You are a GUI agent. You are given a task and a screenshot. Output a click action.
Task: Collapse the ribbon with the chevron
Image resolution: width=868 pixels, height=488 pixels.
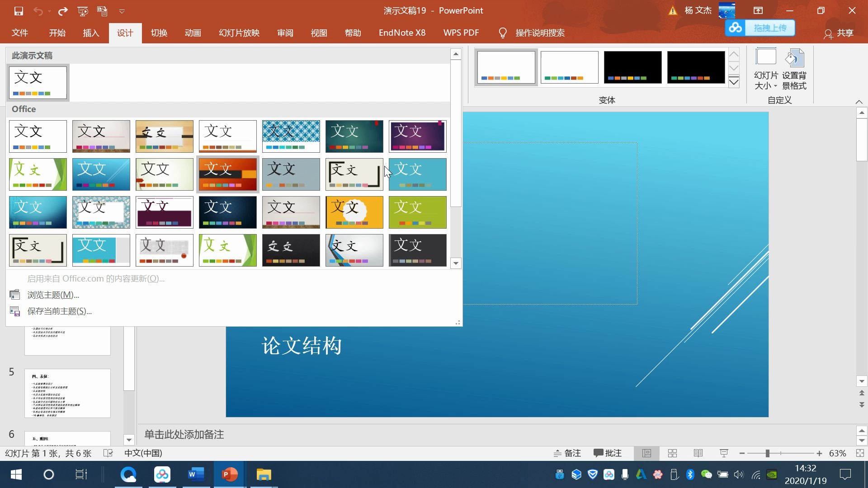(x=859, y=102)
